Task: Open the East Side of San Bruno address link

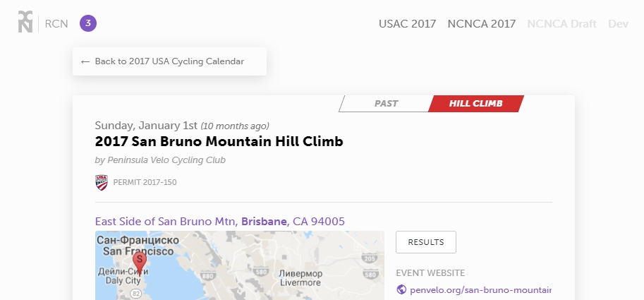Action: point(220,222)
